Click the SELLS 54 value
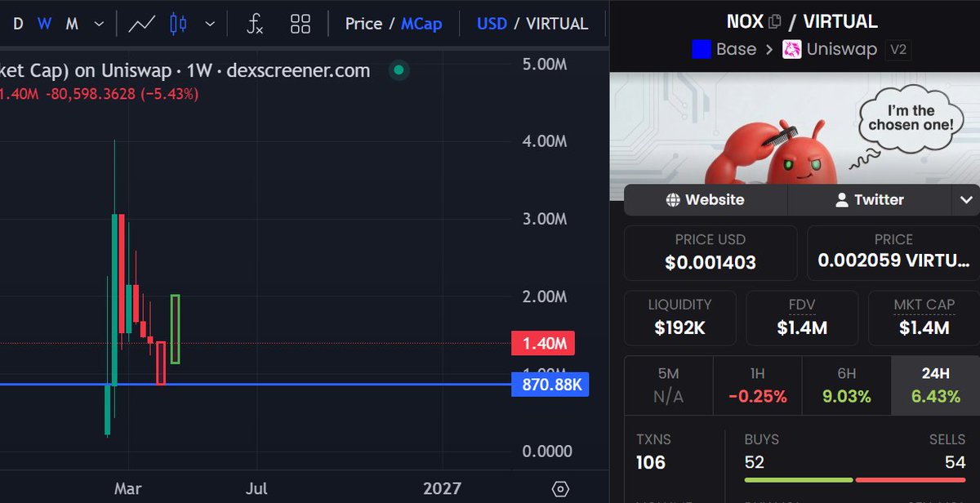Viewport: 980px width, 503px height. (x=954, y=463)
